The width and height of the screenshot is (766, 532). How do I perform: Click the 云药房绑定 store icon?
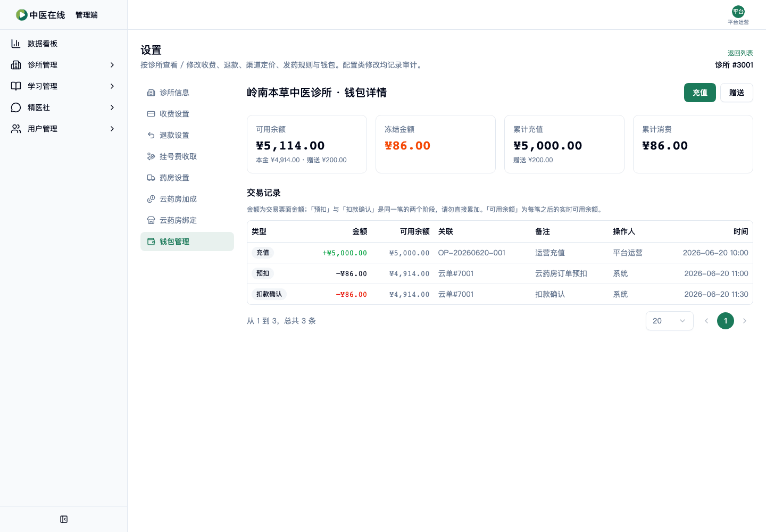151,220
